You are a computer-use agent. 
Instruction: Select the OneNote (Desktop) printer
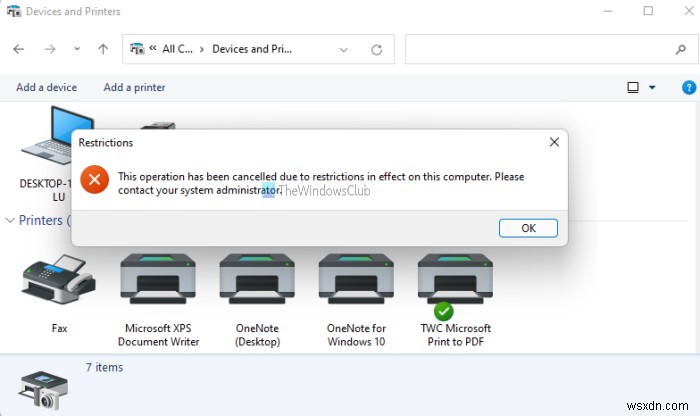[257, 300]
